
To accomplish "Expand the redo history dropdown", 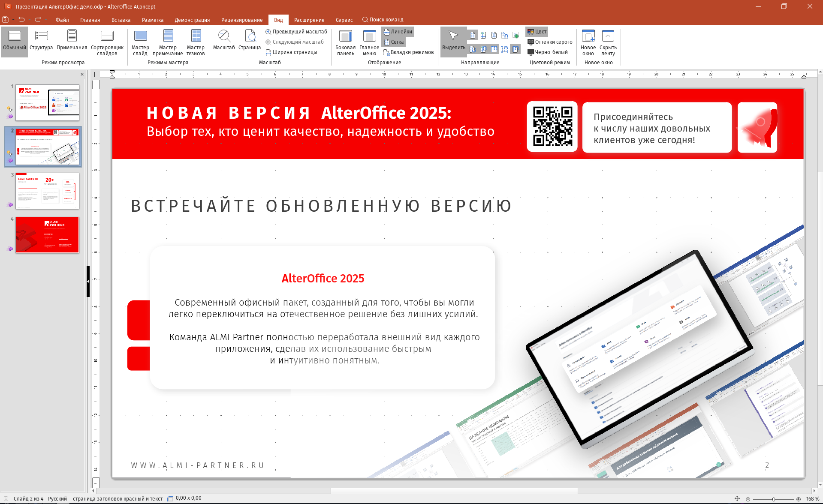I will [45, 20].
